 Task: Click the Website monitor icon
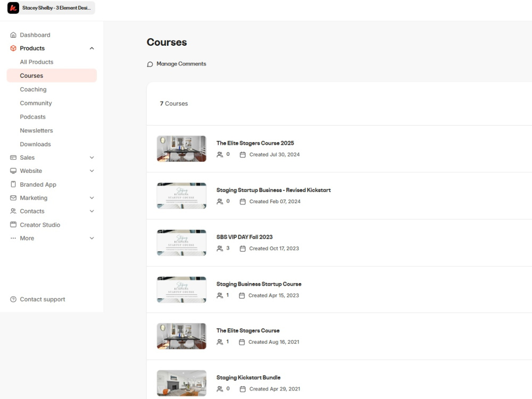13,171
